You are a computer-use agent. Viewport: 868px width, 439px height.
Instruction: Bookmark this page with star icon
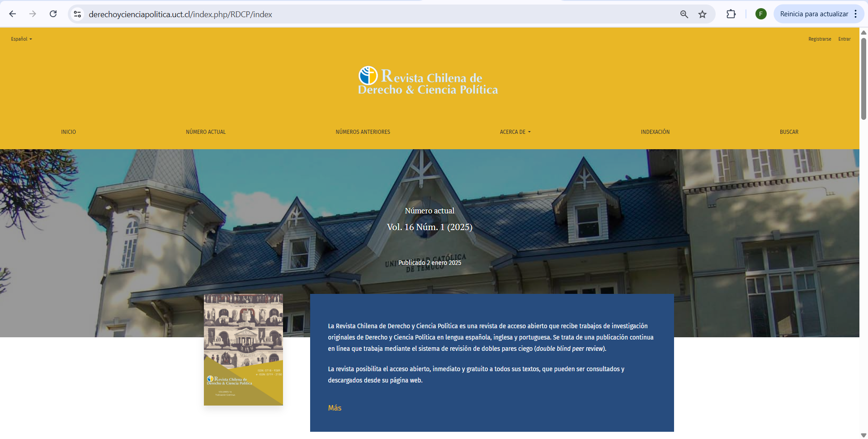(702, 14)
